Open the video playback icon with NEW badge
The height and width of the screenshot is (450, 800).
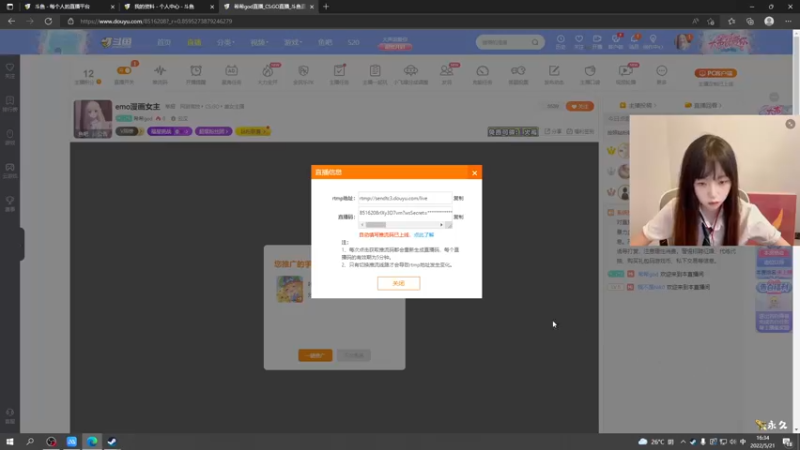tap(626, 71)
